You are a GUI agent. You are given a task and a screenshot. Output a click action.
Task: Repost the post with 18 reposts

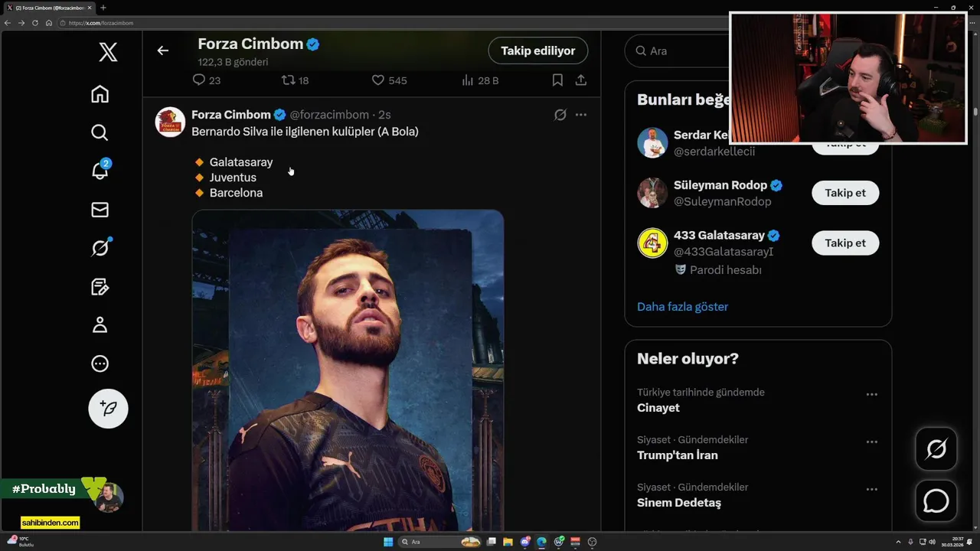pos(295,80)
